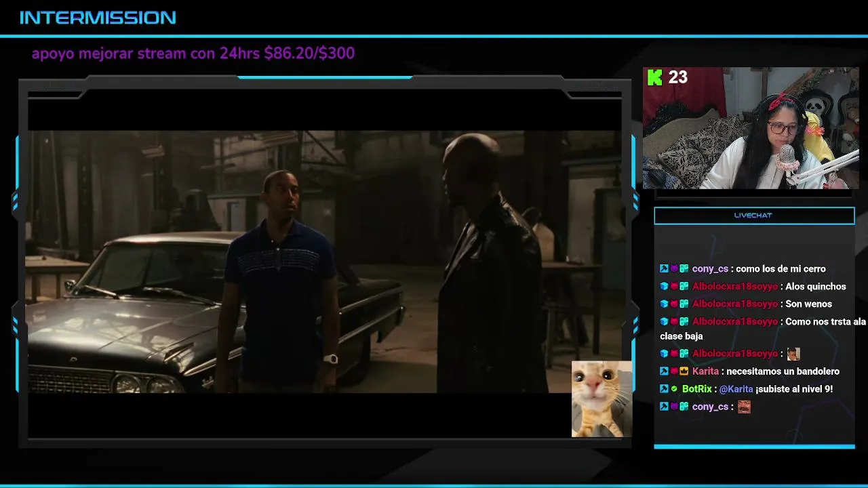
Task: Click the message 'Alos quinchos'
Action: tap(816, 287)
